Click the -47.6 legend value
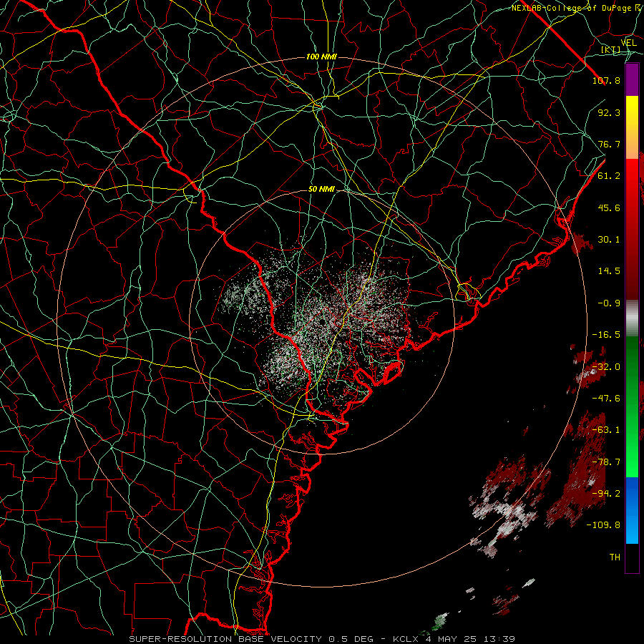Viewport: 644px width, 644px height. (606, 399)
